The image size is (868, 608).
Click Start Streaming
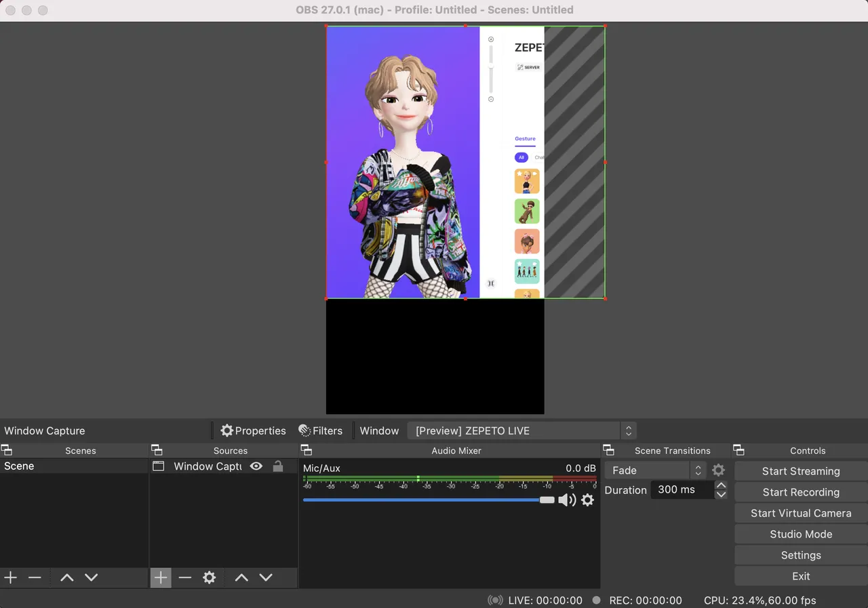pos(800,470)
